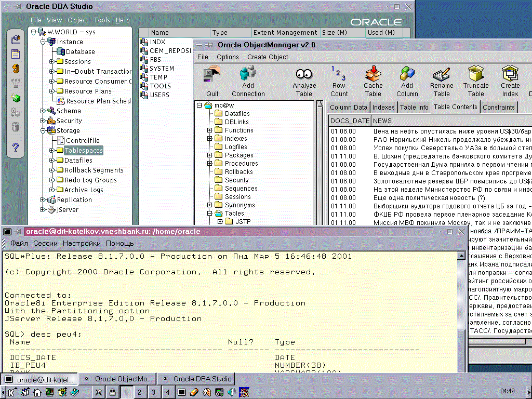Collapse the Tables folder in ObjectManager tree
Image resolution: width=532 pixels, height=399 pixels.
210,214
